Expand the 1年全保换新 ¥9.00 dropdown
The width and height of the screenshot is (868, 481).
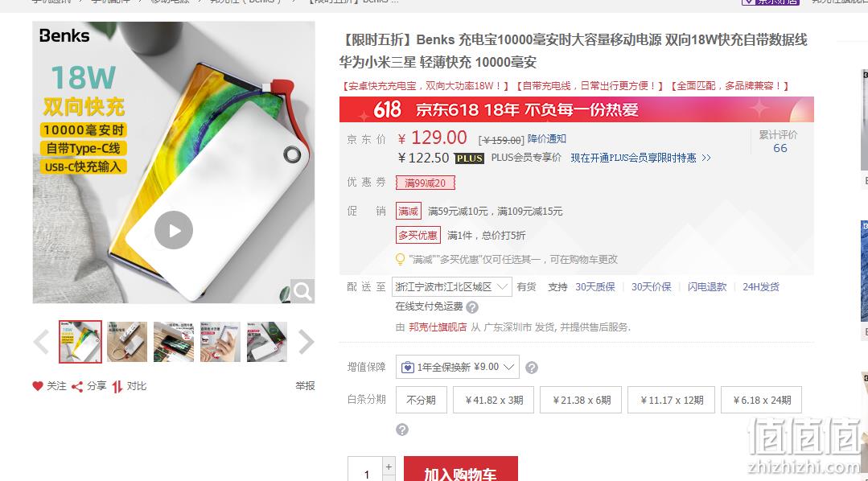click(x=457, y=367)
